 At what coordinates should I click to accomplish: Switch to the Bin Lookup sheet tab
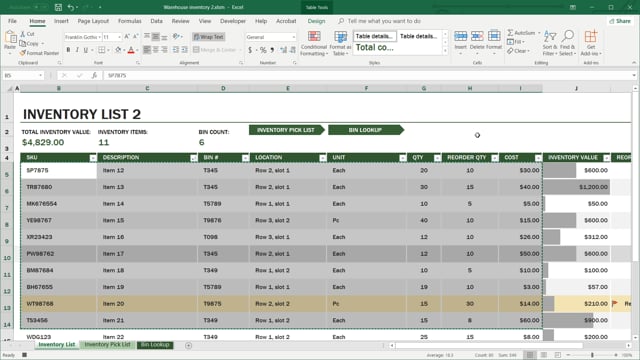(x=155, y=345)
